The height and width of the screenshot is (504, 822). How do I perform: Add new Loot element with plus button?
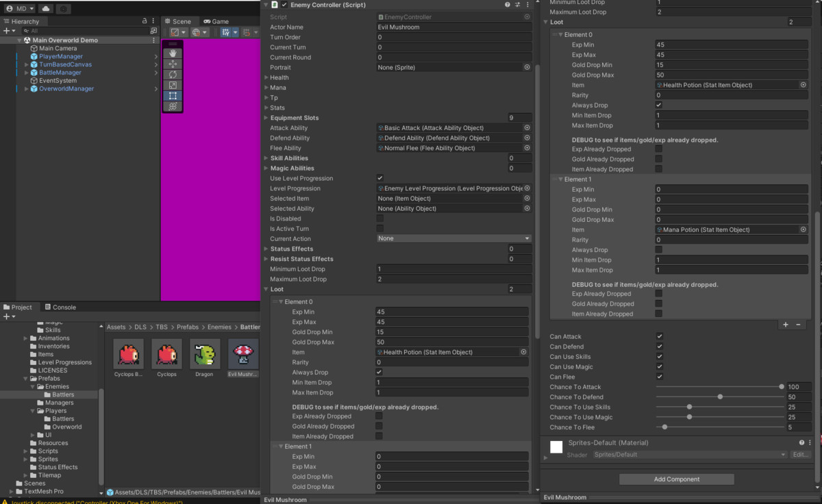tap(786, 325)
